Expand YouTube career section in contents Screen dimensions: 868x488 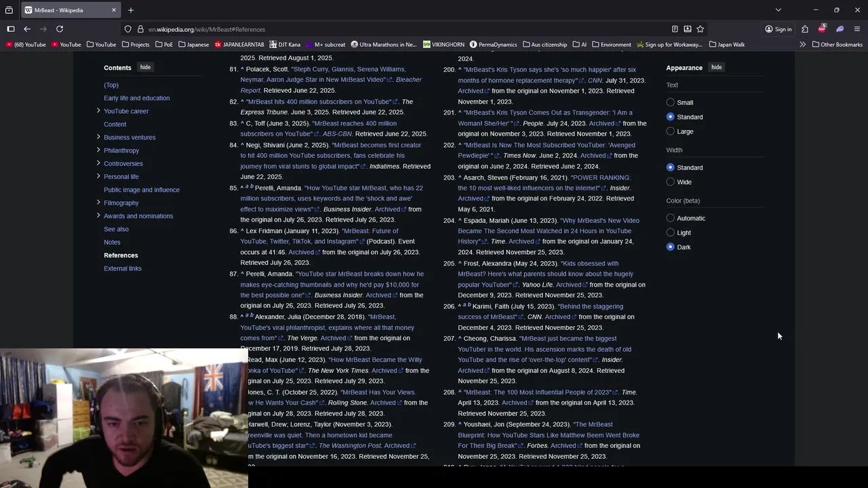pos(98,110)
